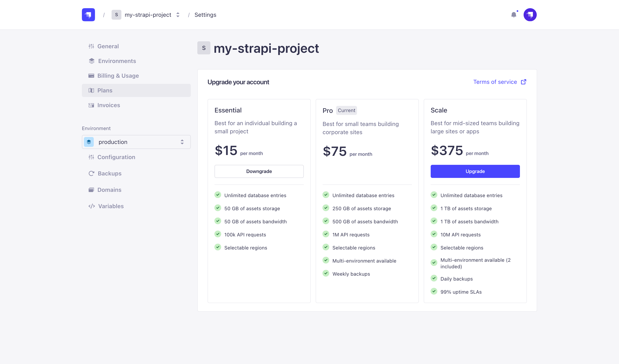This screenshot has height=364, width=619.
Task: Downgrade to the Essential plan
Action: (259, 171)
